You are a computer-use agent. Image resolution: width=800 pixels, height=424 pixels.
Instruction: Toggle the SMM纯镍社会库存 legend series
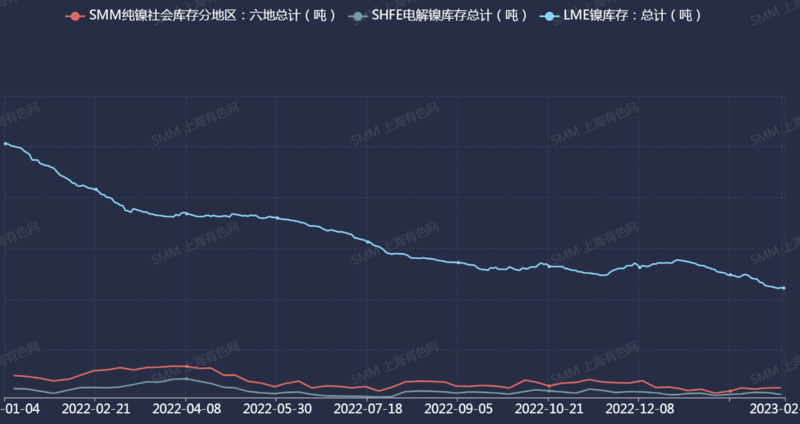201,16
